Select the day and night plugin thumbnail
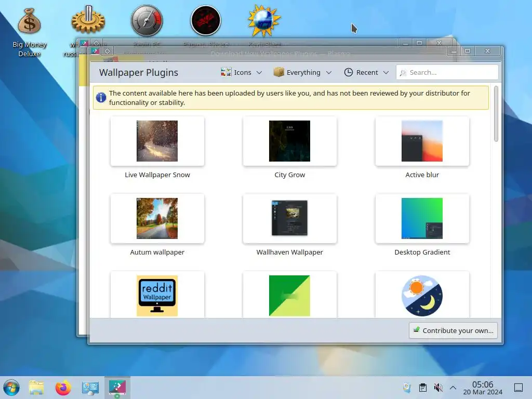This screenshot has height=399, width=532. (x=422, y=296)
